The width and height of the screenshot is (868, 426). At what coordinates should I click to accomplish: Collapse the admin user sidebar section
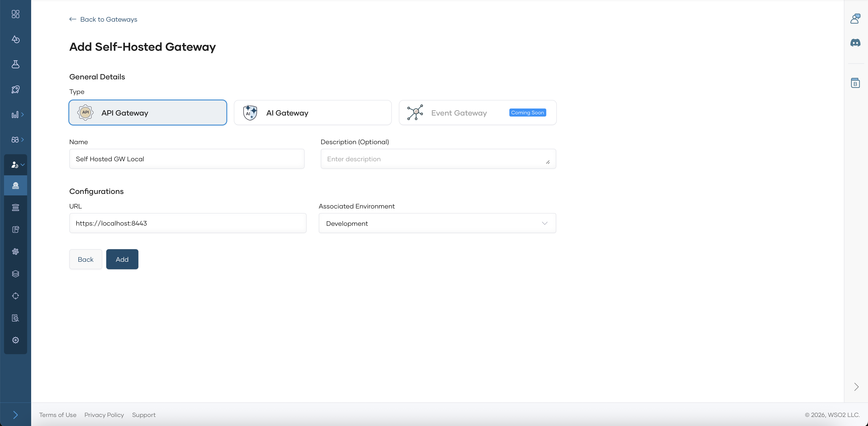18,165
